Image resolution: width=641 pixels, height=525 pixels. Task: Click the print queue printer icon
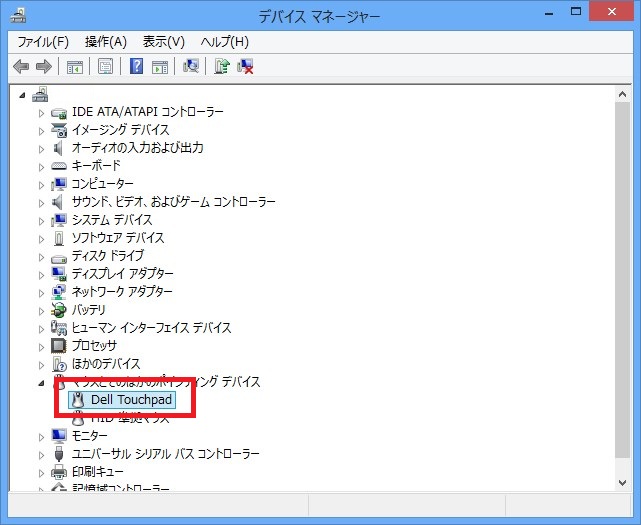click(59, 472)
